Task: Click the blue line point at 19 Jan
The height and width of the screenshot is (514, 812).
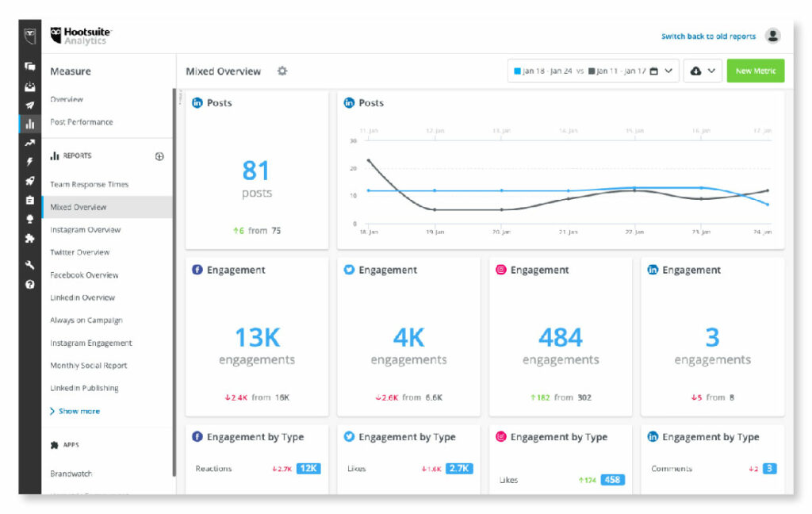Action: pos(435,190)
